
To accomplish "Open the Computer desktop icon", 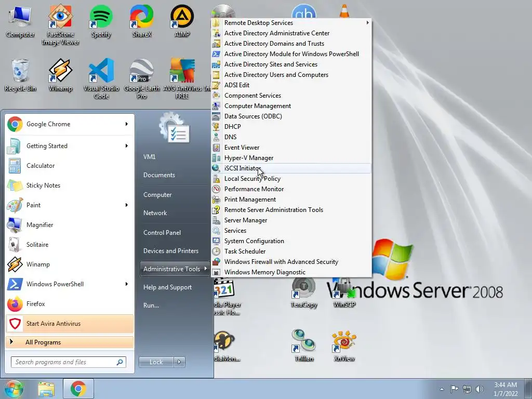I will (x=20, y=22).
